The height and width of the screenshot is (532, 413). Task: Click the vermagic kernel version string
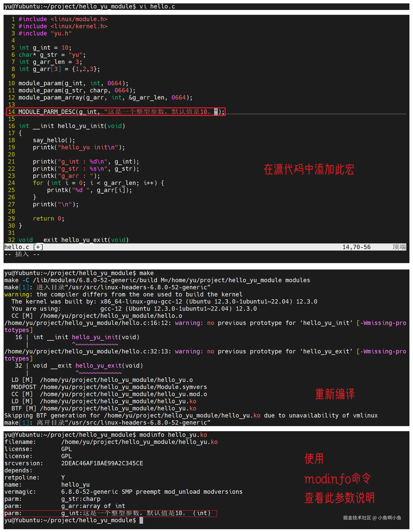coord(152,492)
